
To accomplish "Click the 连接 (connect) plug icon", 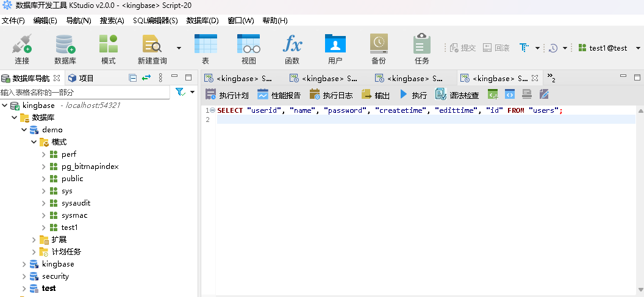I will coord(22,44).
